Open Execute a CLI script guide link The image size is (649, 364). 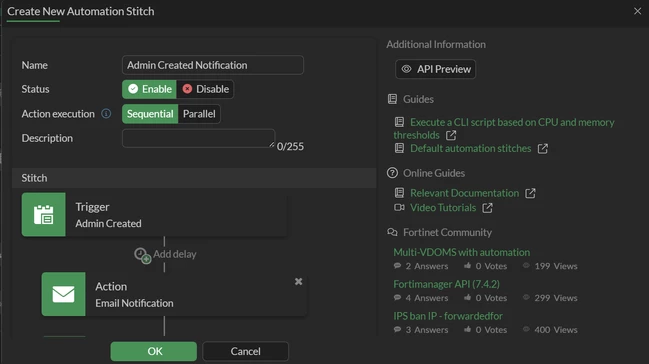[504, 129]
